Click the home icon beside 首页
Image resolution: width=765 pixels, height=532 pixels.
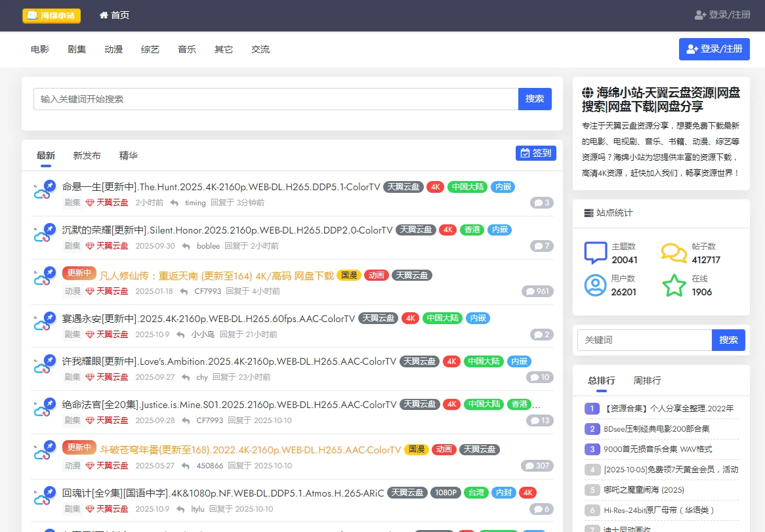(104, 15)
